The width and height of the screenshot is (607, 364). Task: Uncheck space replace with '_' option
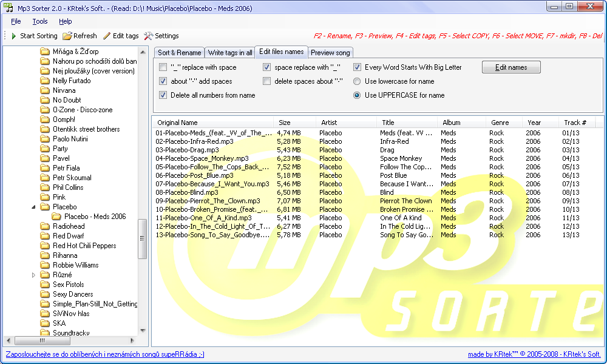pos(266,67)
